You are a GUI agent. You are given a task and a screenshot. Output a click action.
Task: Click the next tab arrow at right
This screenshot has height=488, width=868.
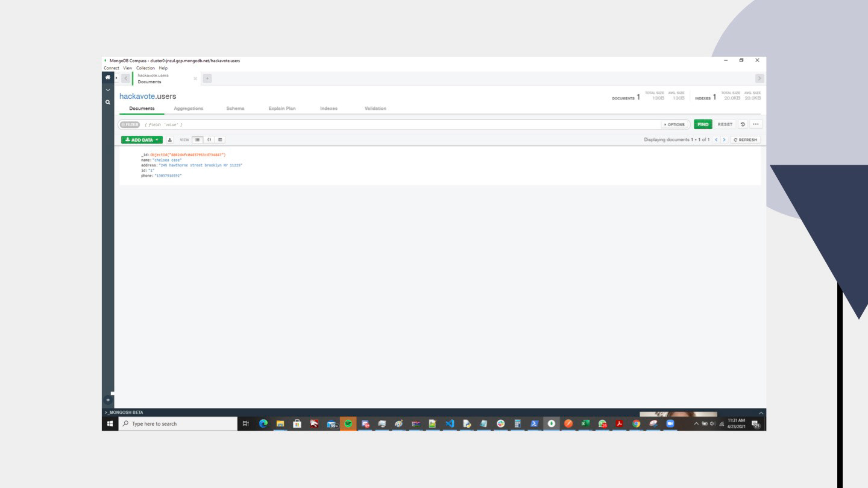coord(759,78)
